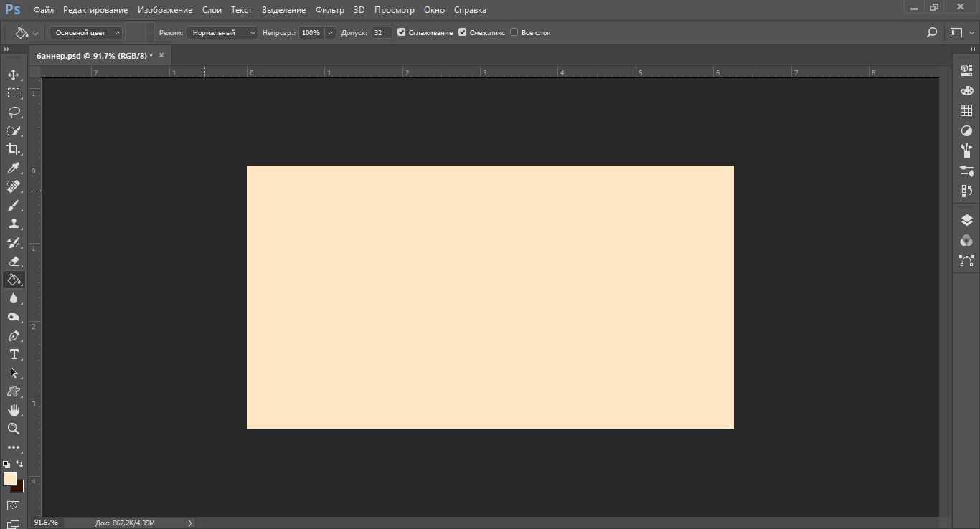The width and height of the screenshot is (980, 529).
Task: Select the Brush tool
Action: coord(14,205)
